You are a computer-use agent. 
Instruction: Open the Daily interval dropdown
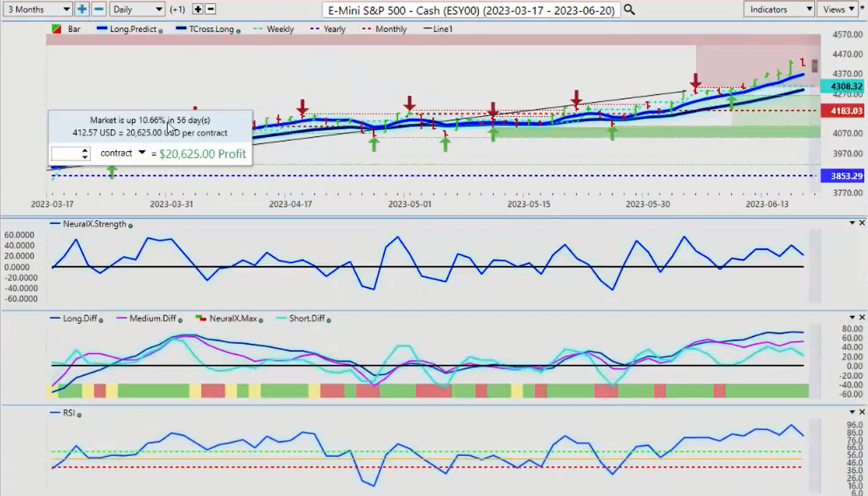point(138,9)
